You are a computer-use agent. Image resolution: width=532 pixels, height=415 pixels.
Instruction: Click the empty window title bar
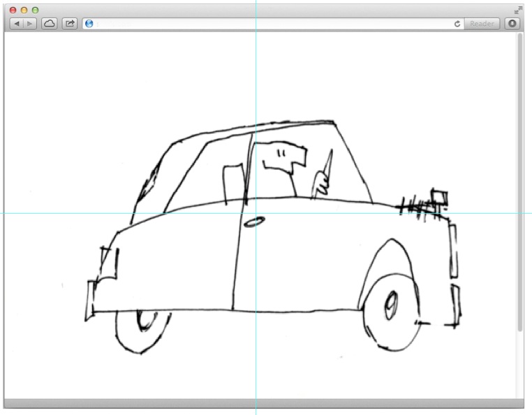coord(265,10)
